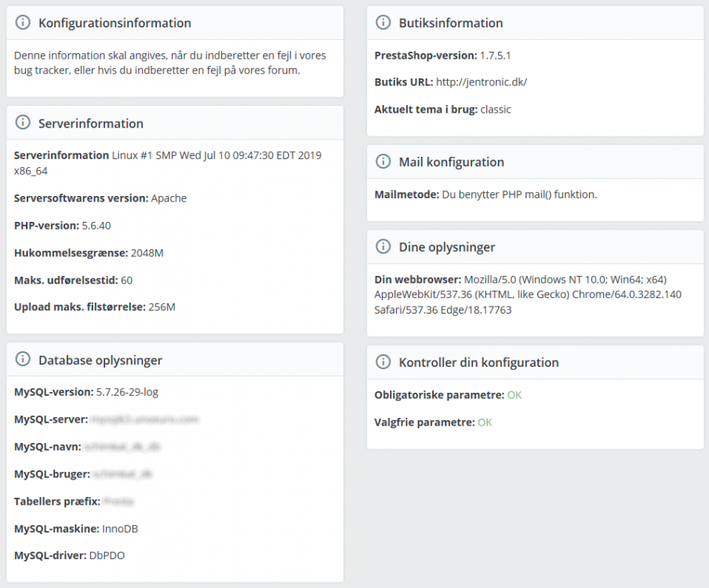
Task: Click the Konfigurationsinformation info icon
Action: click(x=22, y=24)
